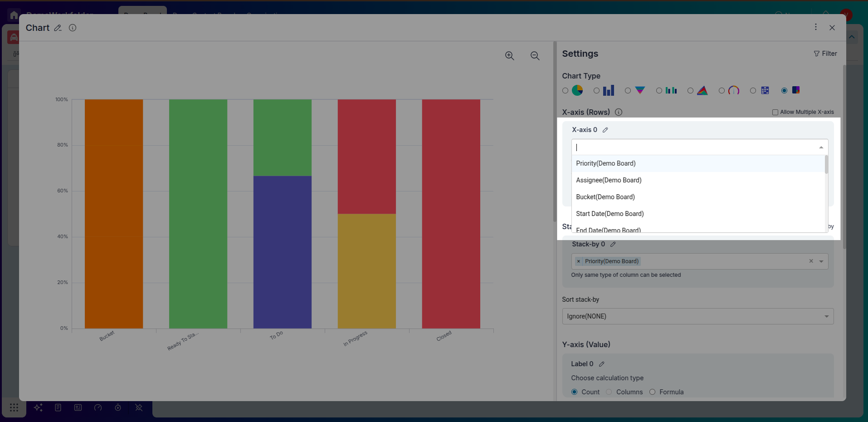Select the pie chart radio button

pos(565,91)
